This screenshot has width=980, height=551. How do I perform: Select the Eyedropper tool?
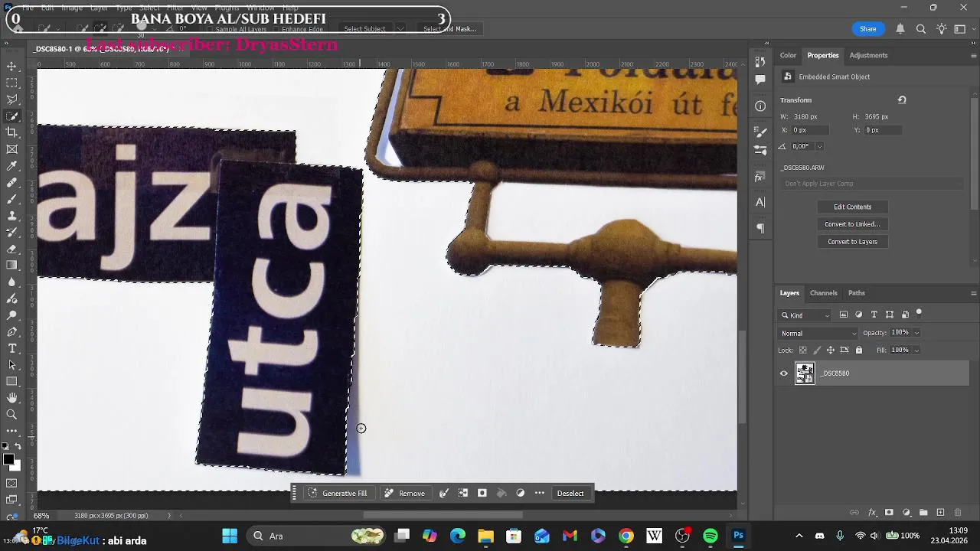tap(12, 166)
